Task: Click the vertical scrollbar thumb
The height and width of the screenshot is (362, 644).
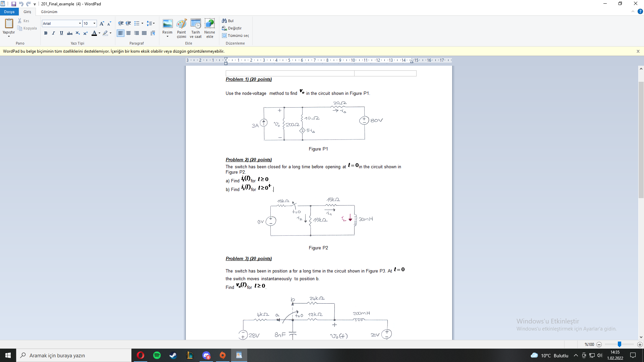Action: tap(641, 140)
